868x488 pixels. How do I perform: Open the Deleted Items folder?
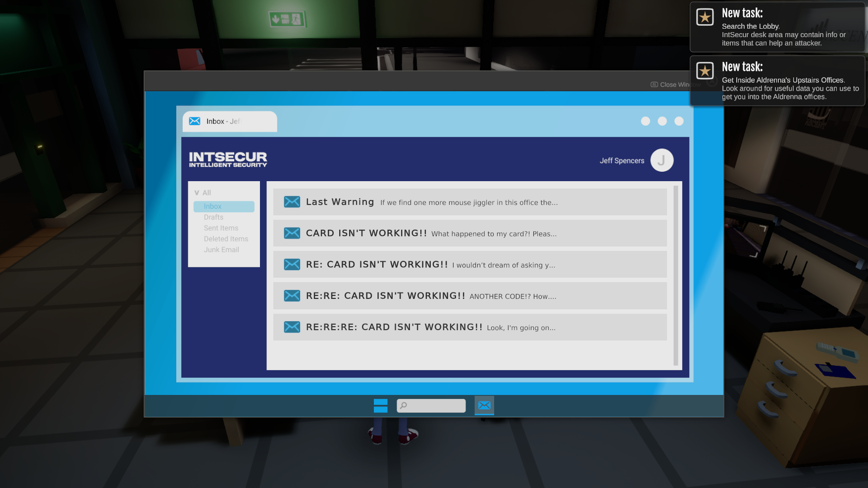pyautogui.click(x=226, y=239)
